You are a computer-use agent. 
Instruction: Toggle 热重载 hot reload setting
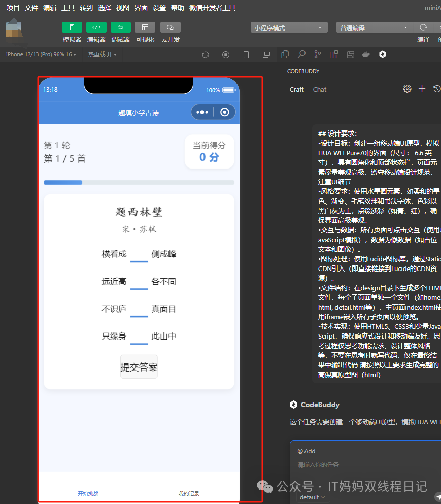(x=101, y=54)
